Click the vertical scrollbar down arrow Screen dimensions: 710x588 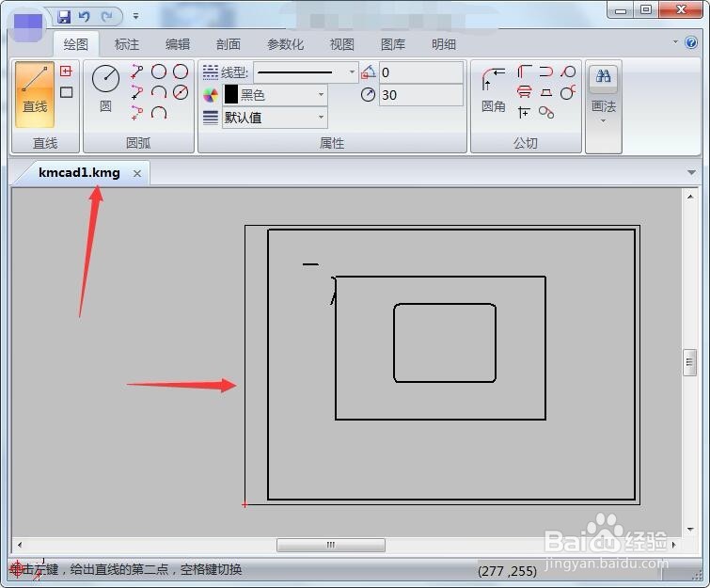[689, 529]
